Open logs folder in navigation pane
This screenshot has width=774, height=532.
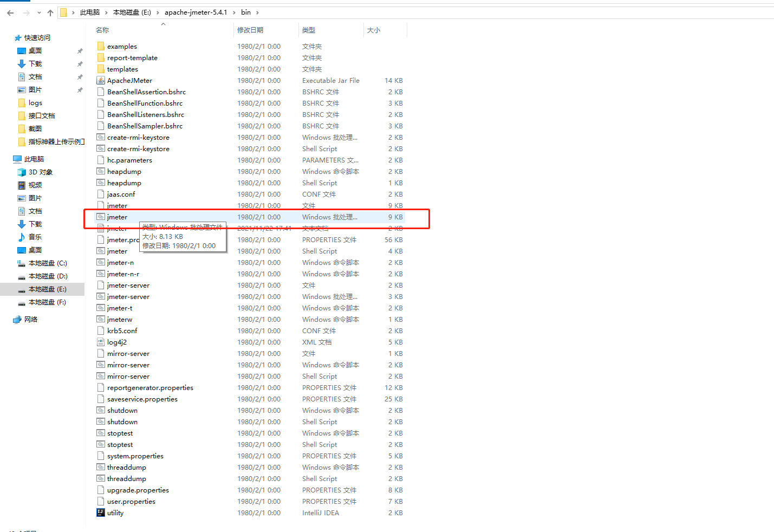tap(35, 103)
